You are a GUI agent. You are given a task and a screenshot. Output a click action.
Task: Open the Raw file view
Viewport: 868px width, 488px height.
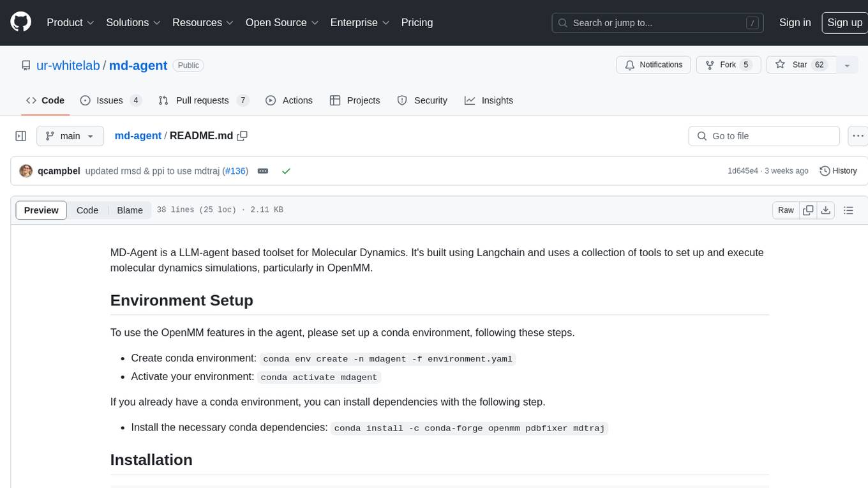tap(786, 210)
